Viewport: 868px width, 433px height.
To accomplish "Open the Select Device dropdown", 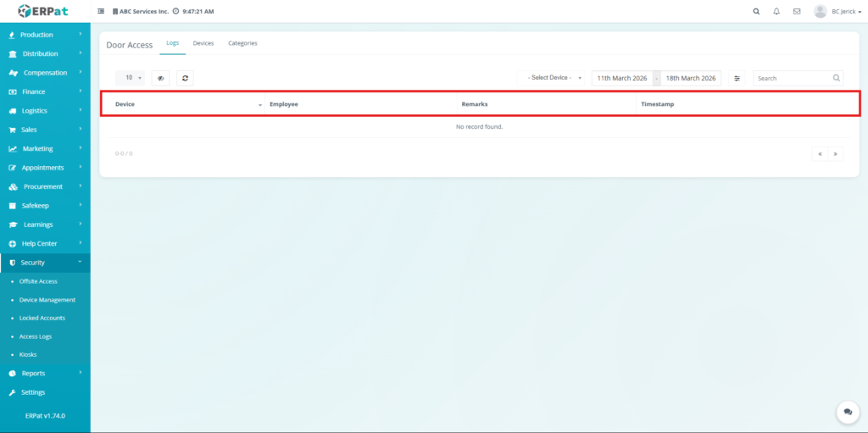I will coord(554,78).
